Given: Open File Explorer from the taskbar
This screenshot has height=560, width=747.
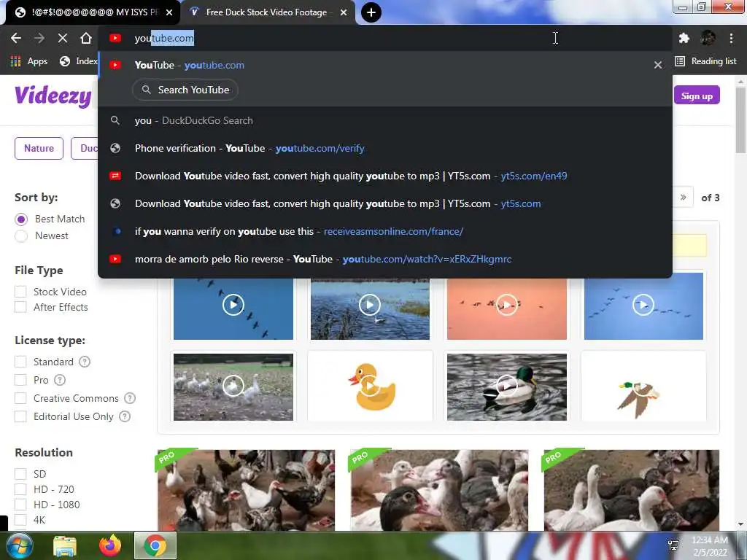Looking at the screenshot, I should click(x=65, y=546).
